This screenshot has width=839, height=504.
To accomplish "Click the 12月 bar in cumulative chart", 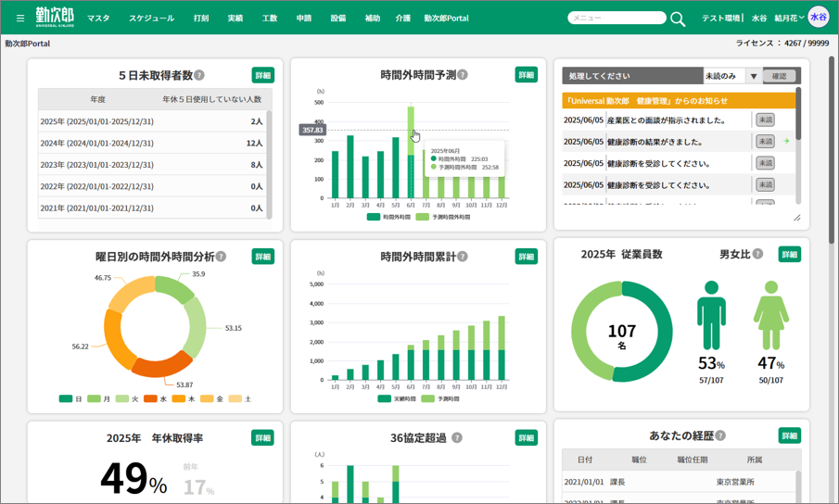I will pos(502,348).
